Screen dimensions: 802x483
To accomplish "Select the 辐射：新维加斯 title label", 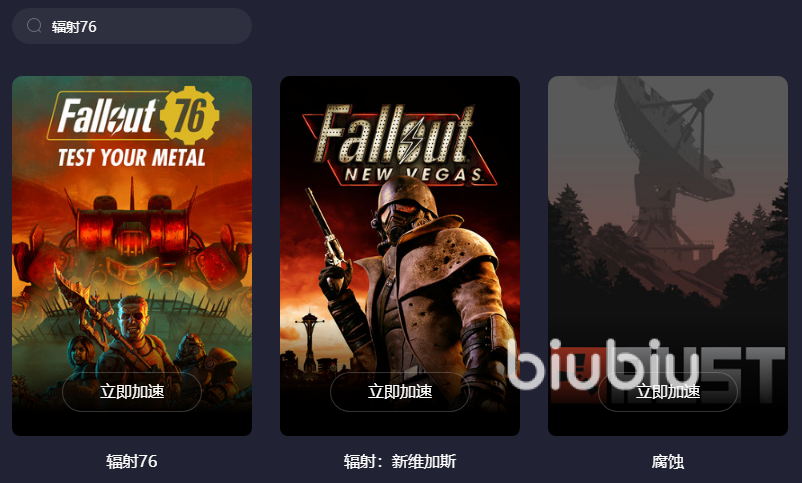I will (400, 462).
